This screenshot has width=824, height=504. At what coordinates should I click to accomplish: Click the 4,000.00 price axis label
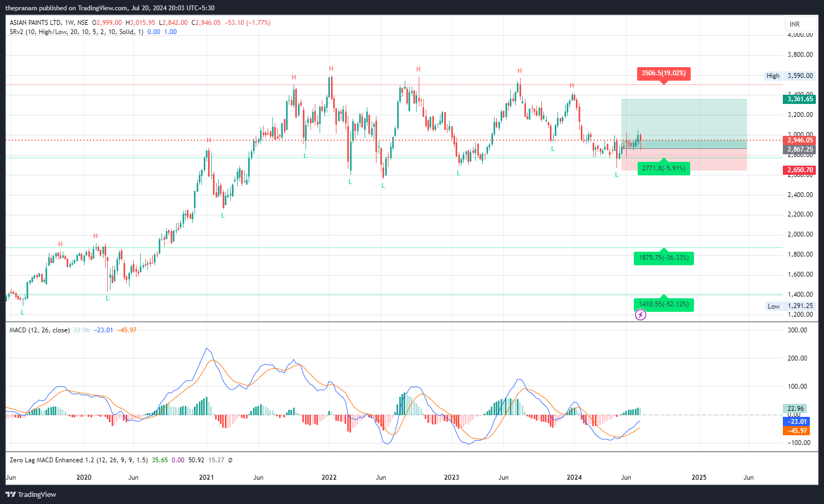pos(800,35)
